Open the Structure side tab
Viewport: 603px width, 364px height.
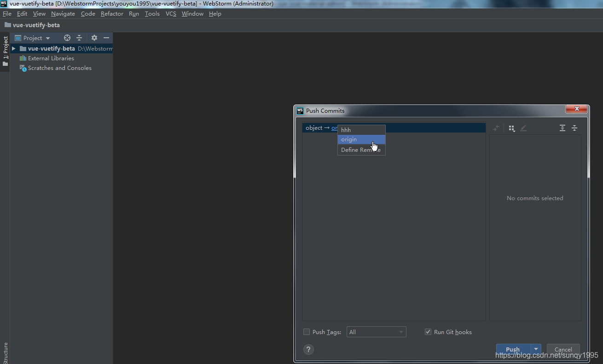pyautogui.click(x=5, y=353)
